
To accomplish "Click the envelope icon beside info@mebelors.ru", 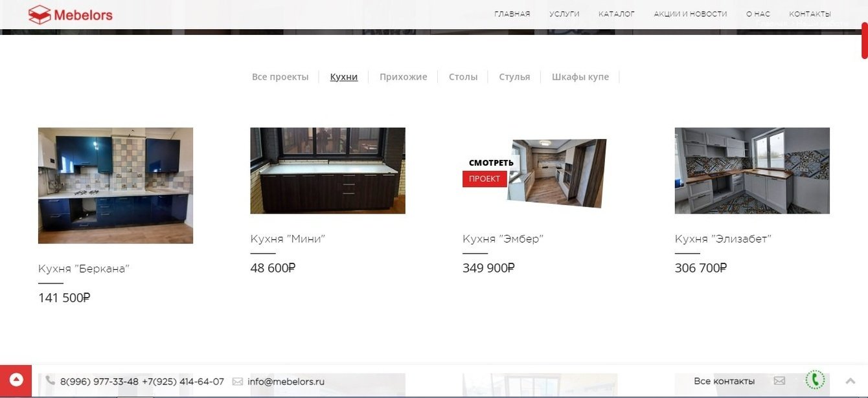I will click(x=237, y=381).
